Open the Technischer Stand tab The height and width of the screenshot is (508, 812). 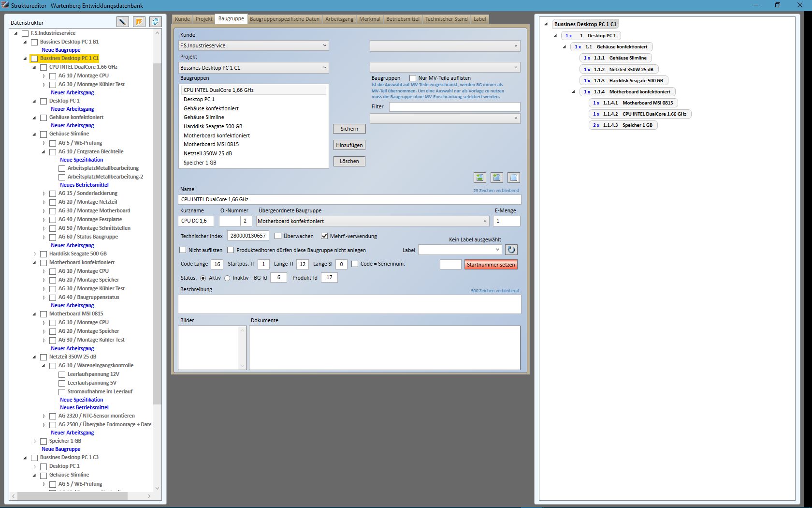pyautogui.click(x=447, y=19)
